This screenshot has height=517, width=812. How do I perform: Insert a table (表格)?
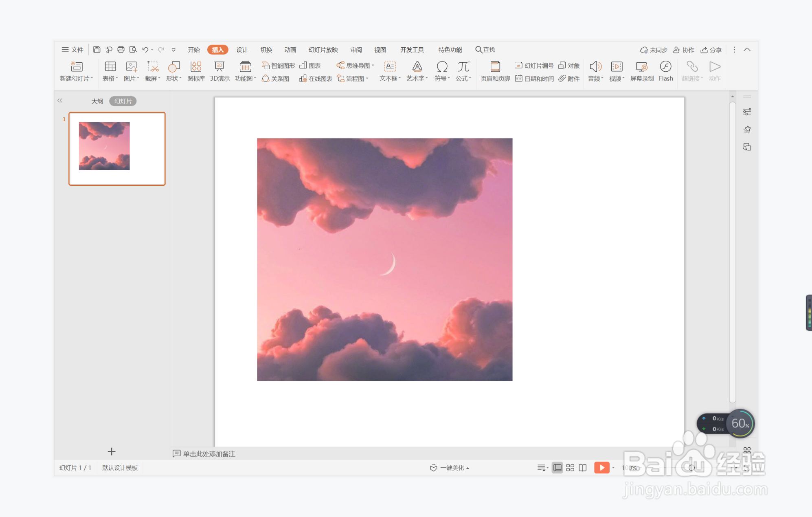[110, 71]
